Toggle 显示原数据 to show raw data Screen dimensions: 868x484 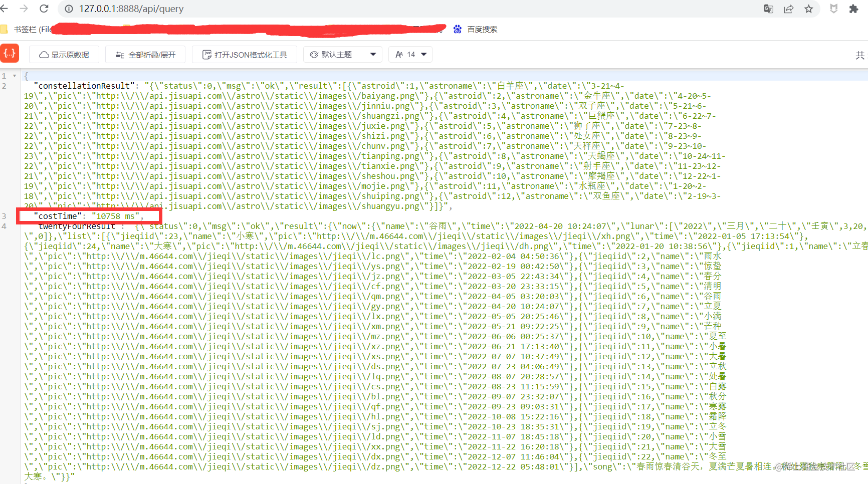pos(64,55)
